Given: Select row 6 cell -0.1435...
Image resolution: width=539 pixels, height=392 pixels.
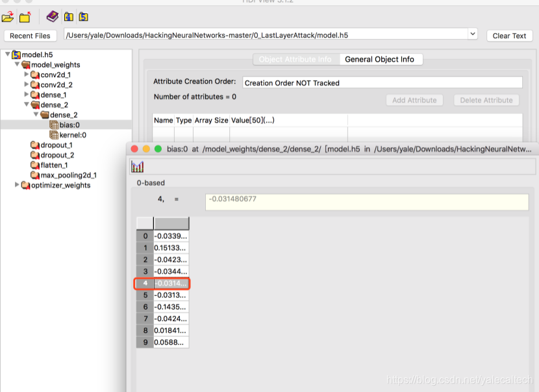Looking at the screenshot, I should 171,307.
